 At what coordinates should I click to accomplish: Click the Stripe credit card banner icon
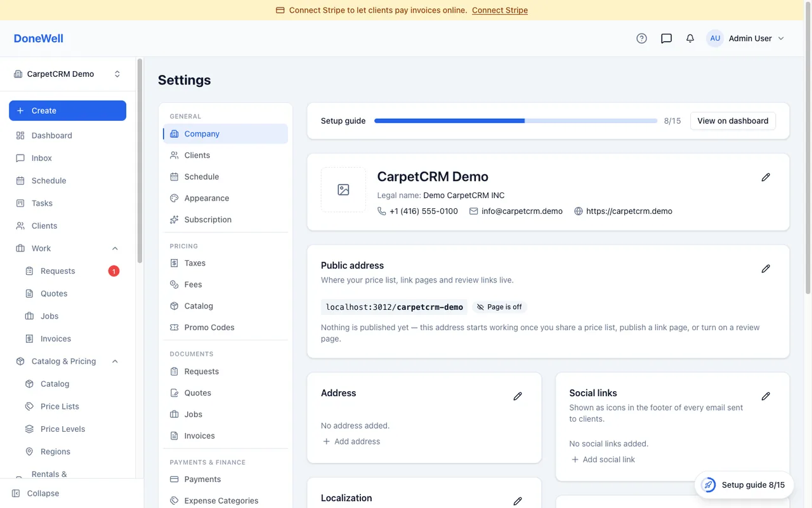click(280, 10)
